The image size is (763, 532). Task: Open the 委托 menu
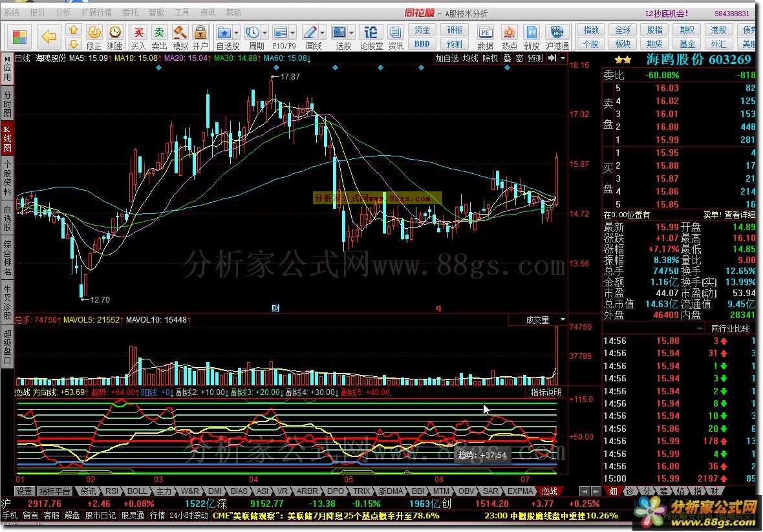tap(130, 13)
